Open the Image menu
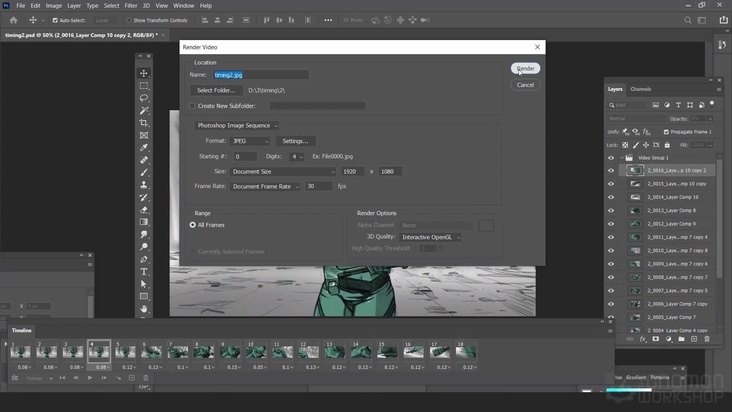This screenshot has width=732, height=412. coord(54,6)
